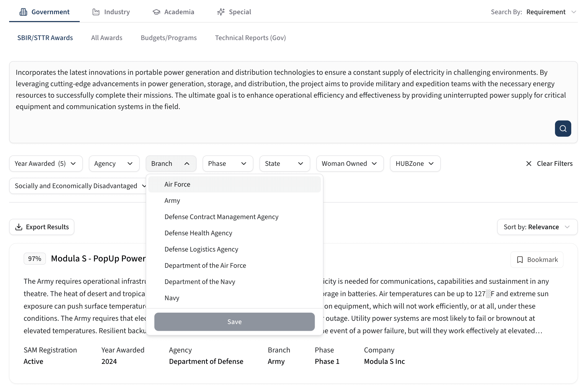Screen dimensions: 588x391
Task: Expand the Year Awarded filter dropdown
Action: coord(46,164)
